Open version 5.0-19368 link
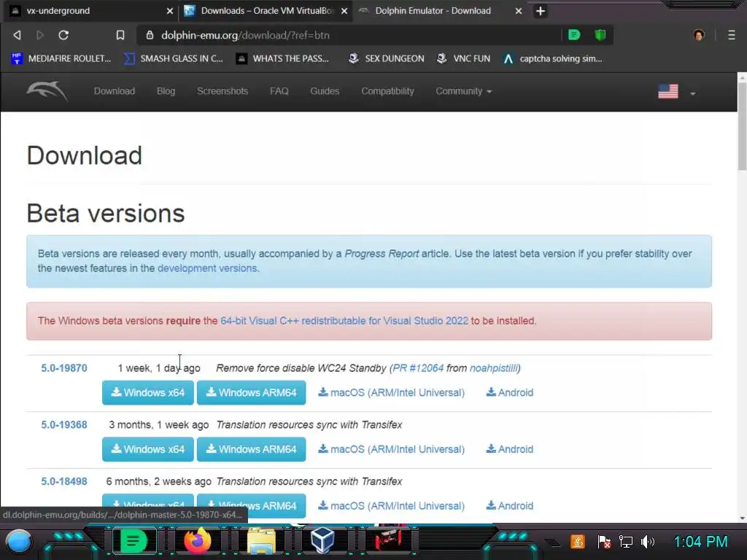The height and width of the screenshot is (560, 747). (64, 425)
